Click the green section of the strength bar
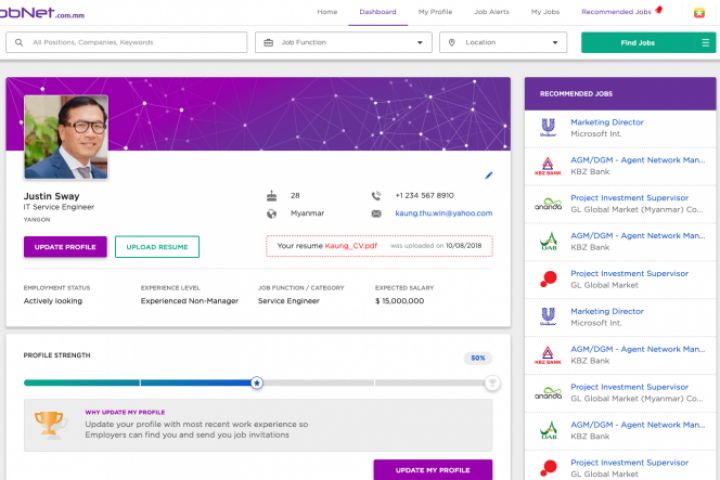 pos(81,383)
